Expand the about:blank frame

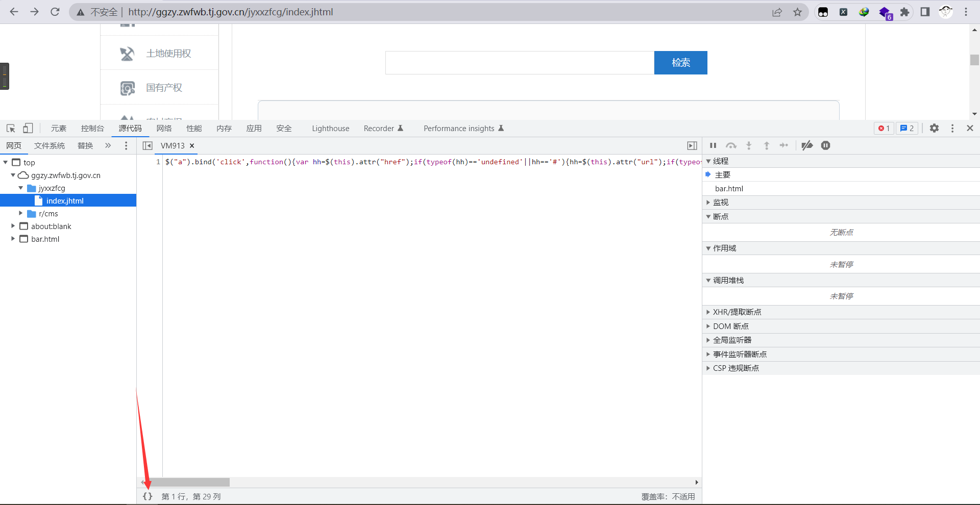13,226
